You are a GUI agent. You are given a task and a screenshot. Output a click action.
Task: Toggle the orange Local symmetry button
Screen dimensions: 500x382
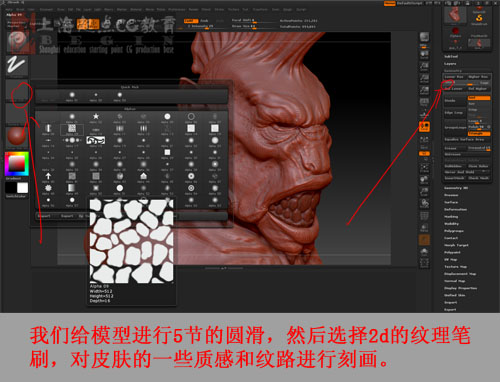[x=424, y=127]
